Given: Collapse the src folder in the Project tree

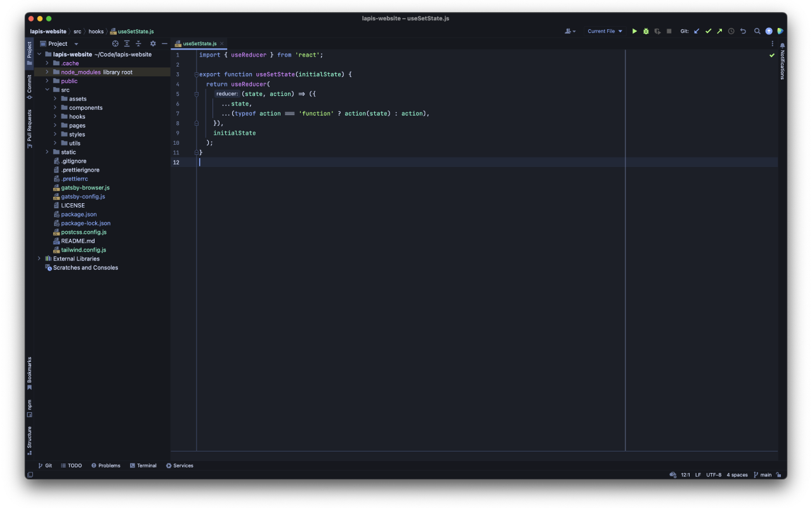Looking at the screenshot, I should coord(48,90).
